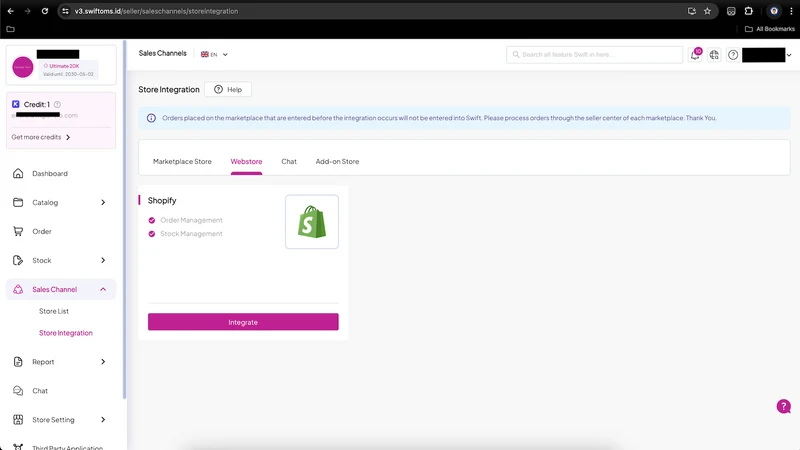Image resolution: width=800 pixels, height=450 pixels.
Task: Click the search all features field
Action: point(594,55)
